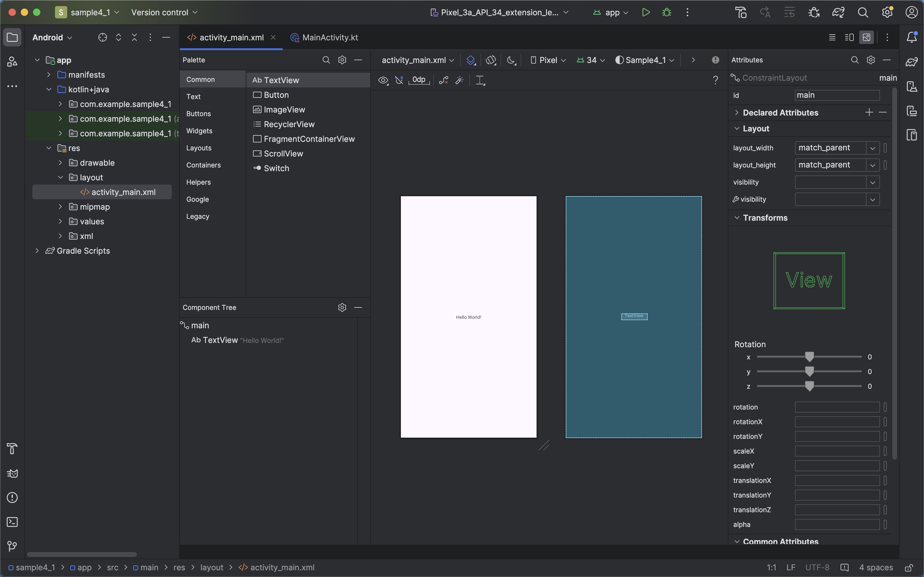
Task: Click the Infer Constraints magic wand
Action: 459,80
